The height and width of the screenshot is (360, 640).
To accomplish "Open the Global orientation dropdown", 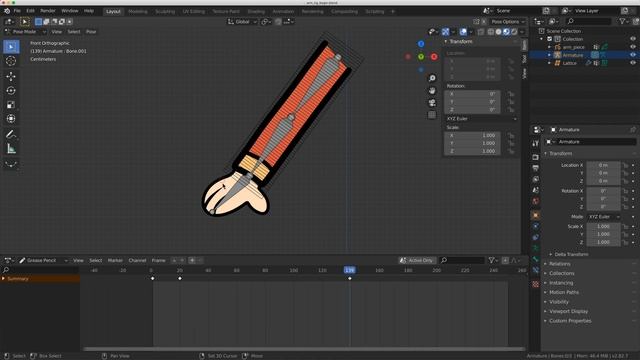I will tap(242, 22).
